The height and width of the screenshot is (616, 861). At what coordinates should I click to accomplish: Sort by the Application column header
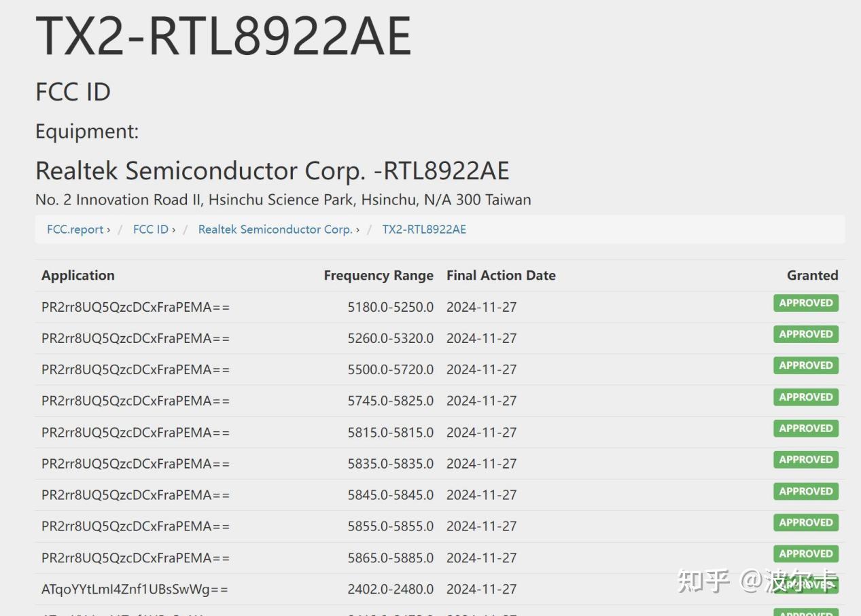pyautogui.click(x=77, y=275)
